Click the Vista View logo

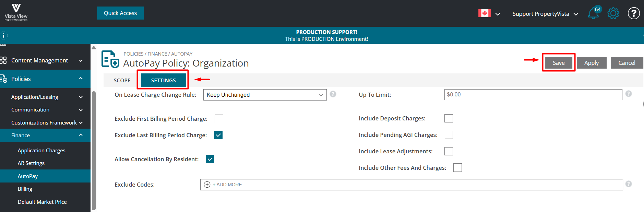click(16, 12)
